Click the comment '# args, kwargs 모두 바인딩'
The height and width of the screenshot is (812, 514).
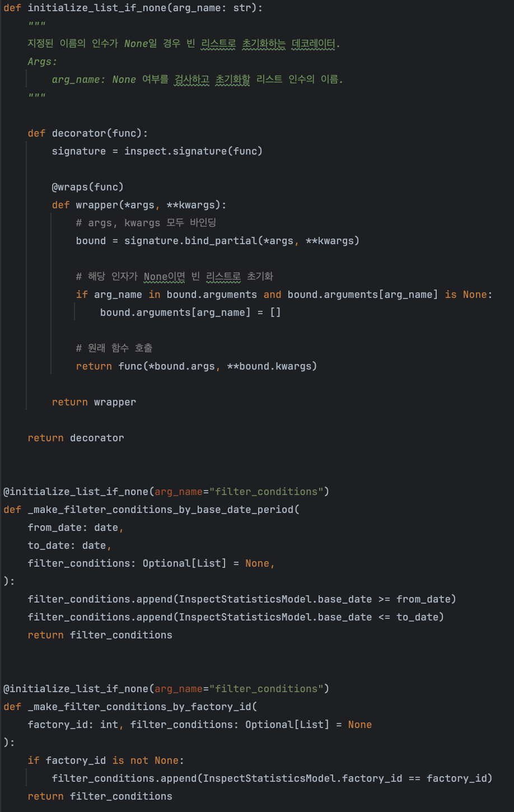(x=146, y=223)
